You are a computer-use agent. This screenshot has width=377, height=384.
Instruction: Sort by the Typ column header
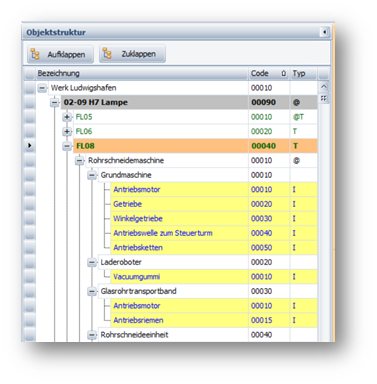coord(303,73)
